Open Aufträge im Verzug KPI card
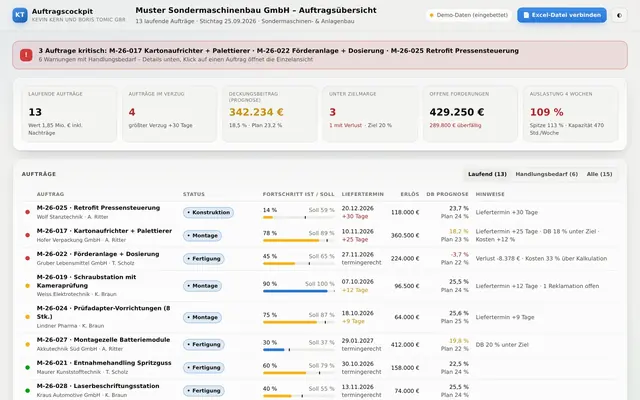640x400 pixels. [169, 114]
